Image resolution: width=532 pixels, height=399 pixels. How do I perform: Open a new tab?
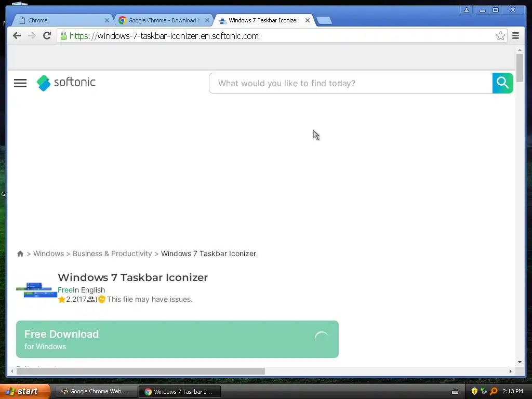tap(324, 20)
